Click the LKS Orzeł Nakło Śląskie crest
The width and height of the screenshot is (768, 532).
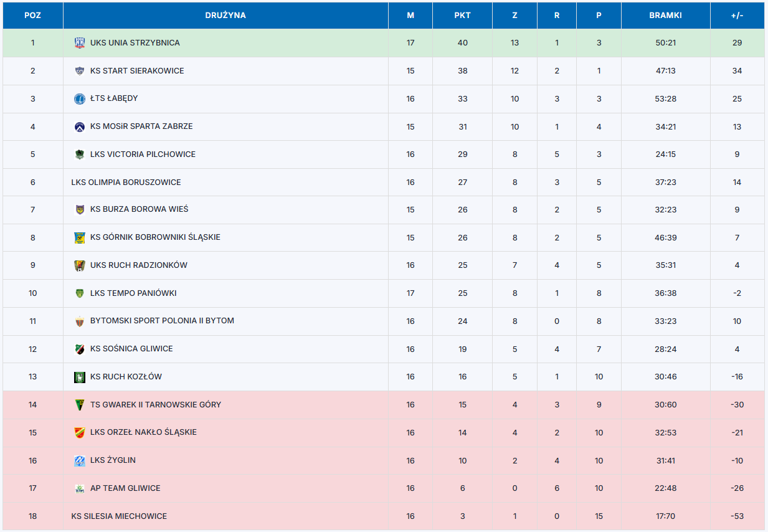coord(80,432)
